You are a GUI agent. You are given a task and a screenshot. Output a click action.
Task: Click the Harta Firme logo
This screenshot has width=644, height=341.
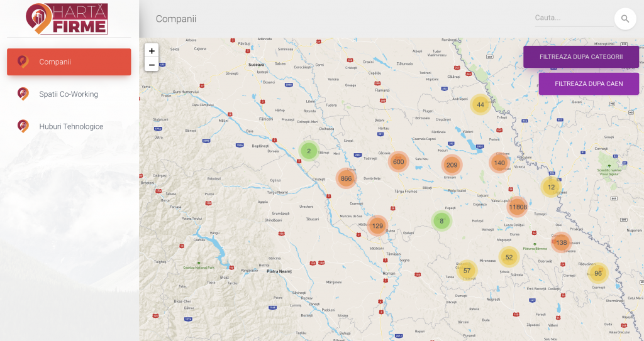pyautogui.click(x=67, y=19)
